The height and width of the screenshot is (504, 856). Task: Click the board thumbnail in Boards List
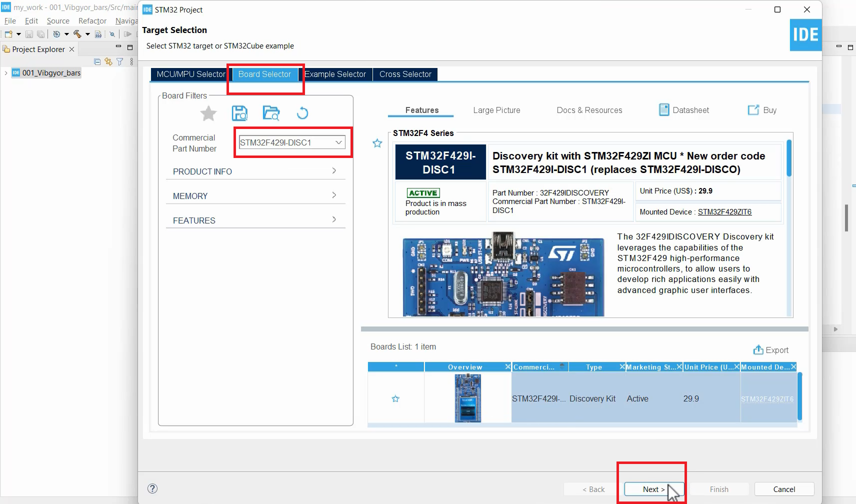467,398
